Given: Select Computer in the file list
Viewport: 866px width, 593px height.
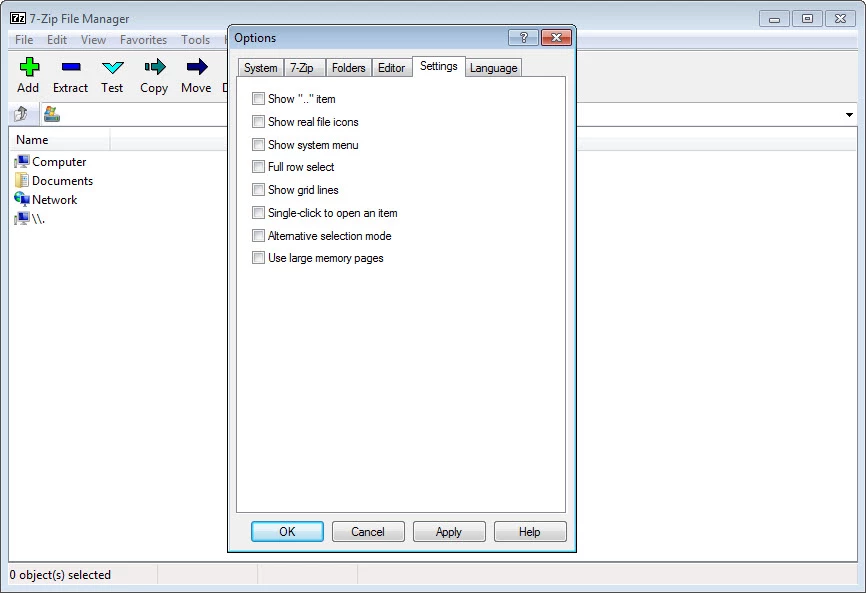Looking at the screenshot, I should [59, 162].
